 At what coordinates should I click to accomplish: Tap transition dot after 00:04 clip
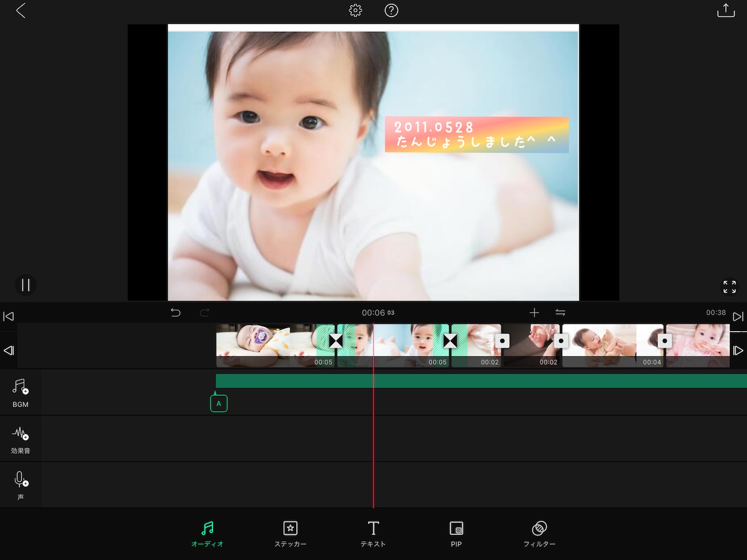click(x=665, y=341)
